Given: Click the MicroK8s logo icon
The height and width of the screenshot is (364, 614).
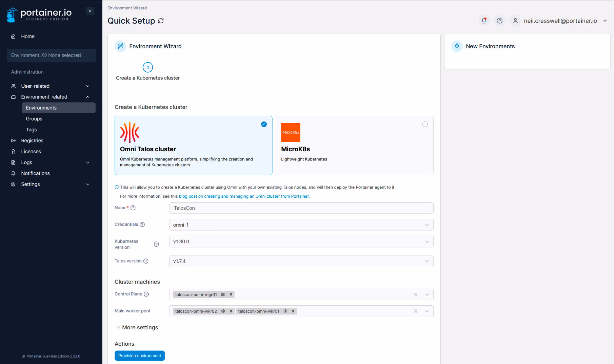Looking at the screenshot, I should point(291,132).
